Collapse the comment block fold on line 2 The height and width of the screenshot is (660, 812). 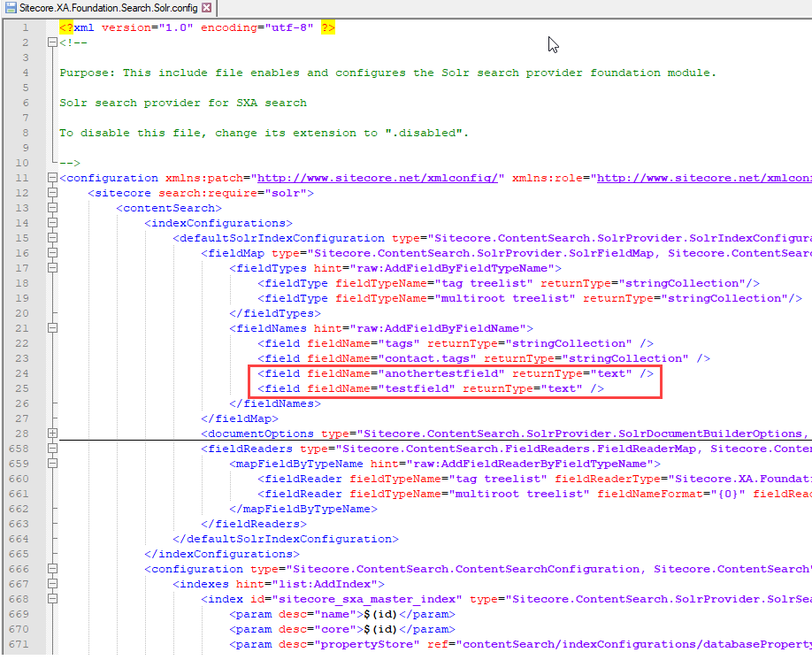click(x=52, y=42)
